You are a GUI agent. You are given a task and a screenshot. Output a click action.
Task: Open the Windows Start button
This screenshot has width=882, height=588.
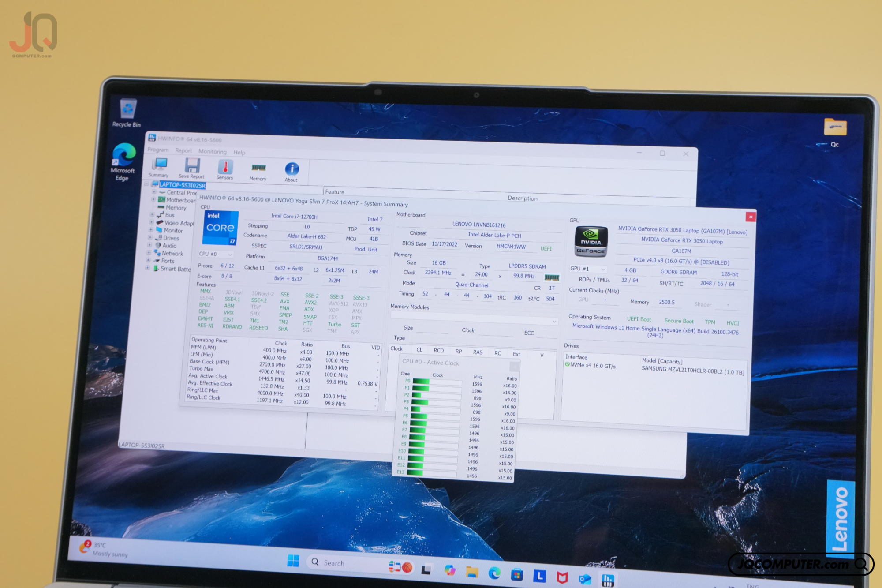[x=293, y=561]
